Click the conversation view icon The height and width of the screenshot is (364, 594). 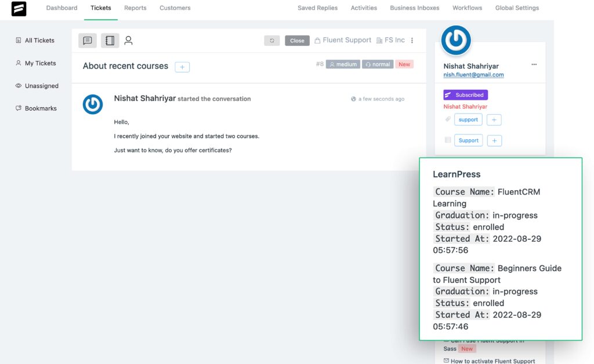point(88,41)
